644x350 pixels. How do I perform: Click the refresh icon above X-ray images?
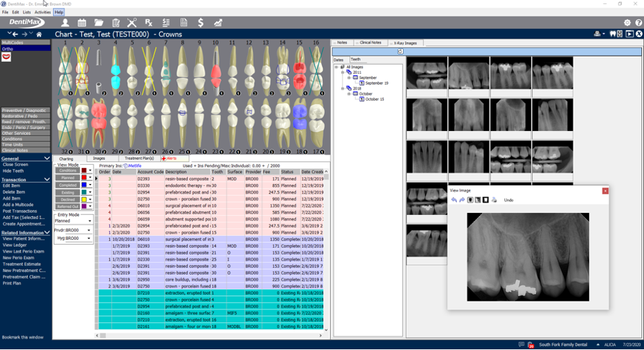click(x=400, y=51)
